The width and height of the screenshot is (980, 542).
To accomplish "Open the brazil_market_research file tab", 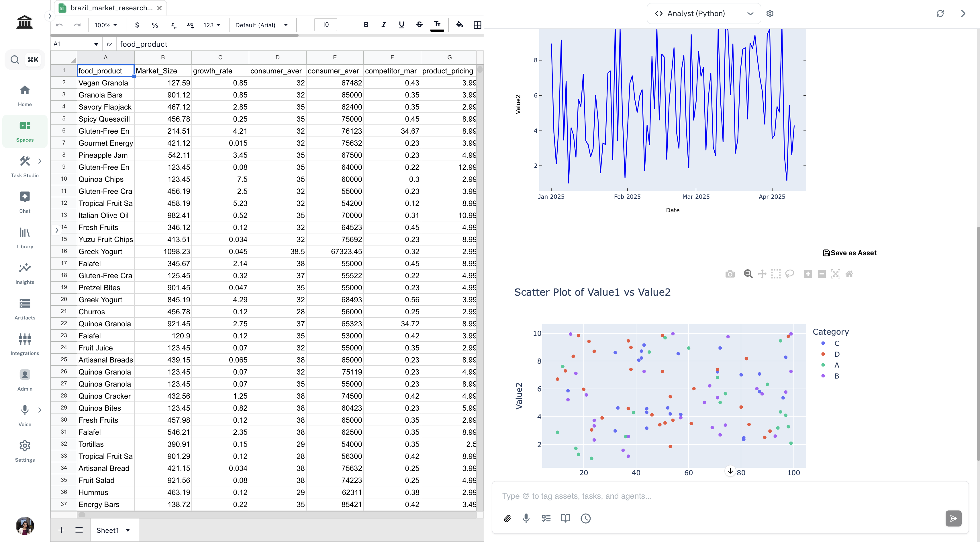I will click(x=111, y=8).
